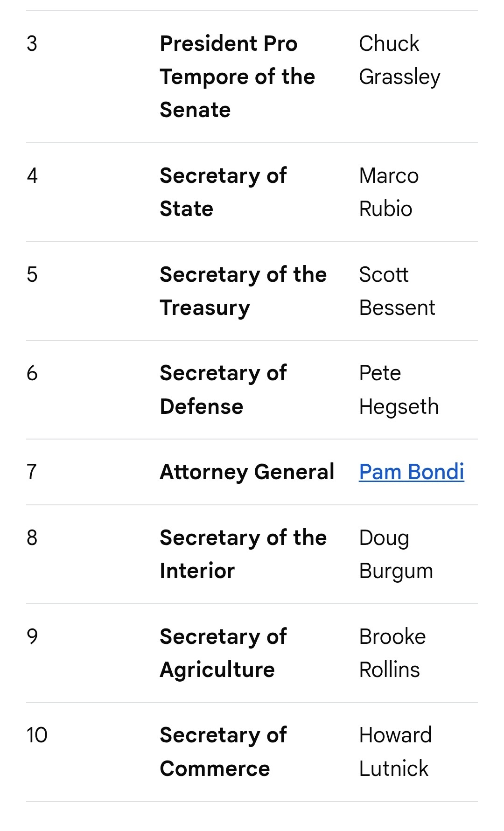Select the name Marco Rubio
Image resolution: width=504 pixels, height=831 pixels.
[389, 192]
